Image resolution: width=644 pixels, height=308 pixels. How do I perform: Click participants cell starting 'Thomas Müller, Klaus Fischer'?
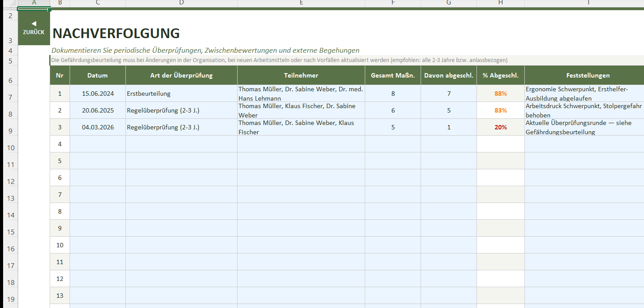pyautogui.click(x=301, y=110)
